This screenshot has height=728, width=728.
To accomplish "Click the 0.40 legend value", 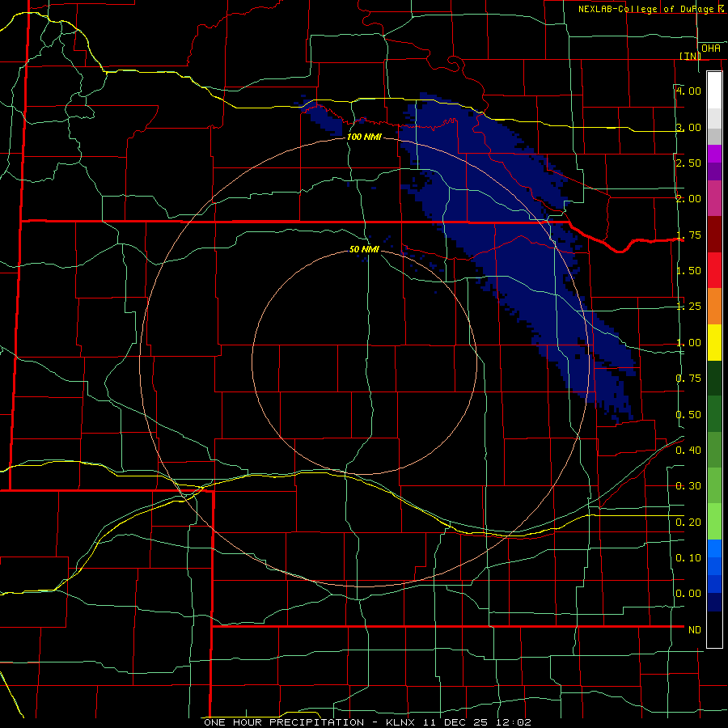I will tap(688, 451).
